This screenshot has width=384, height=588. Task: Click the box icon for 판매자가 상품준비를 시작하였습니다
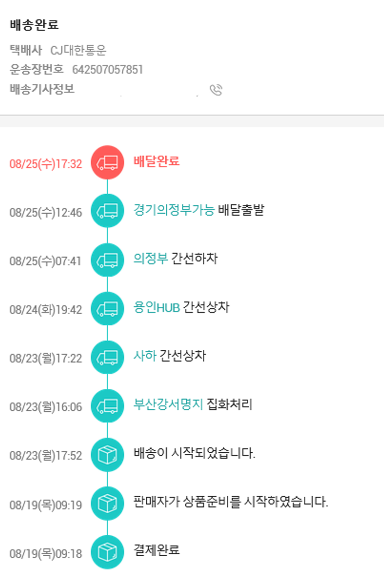[107, 503]
